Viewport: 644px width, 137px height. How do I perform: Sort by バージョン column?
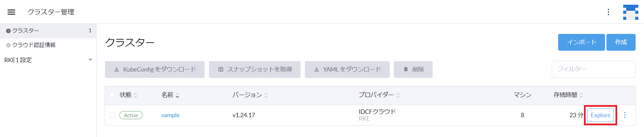pos(250,95)
